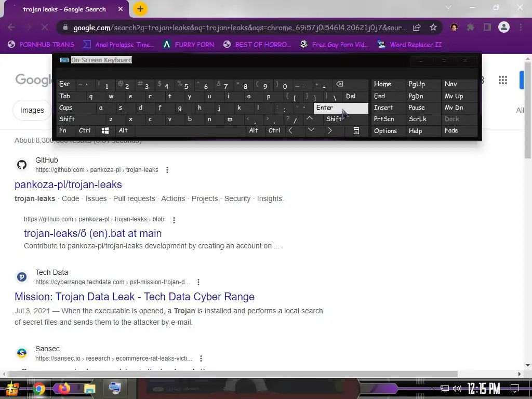Open File Explorer from the taskbar
This screenshot has width=532, height=399.
coord(89,389)
